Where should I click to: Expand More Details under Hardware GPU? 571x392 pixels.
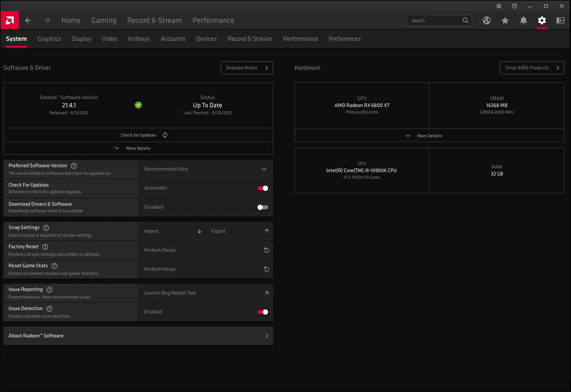click(x=429, y=136)
